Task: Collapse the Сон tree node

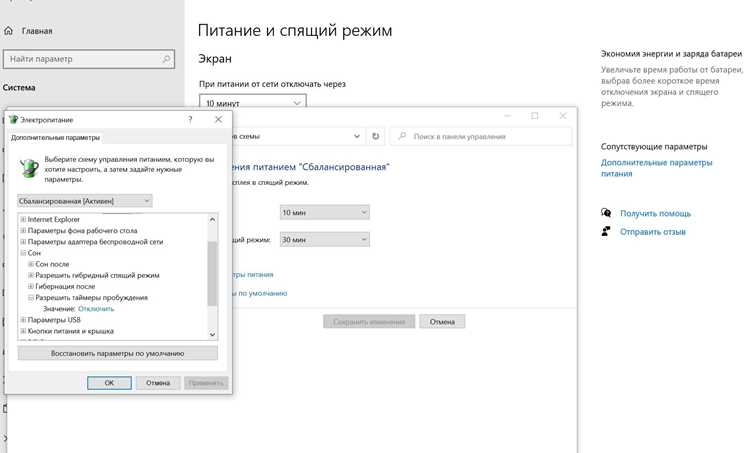Action: 23,253
